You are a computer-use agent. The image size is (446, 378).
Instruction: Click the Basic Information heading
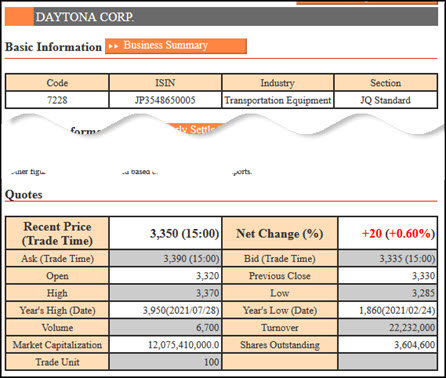tap(53, 47)
